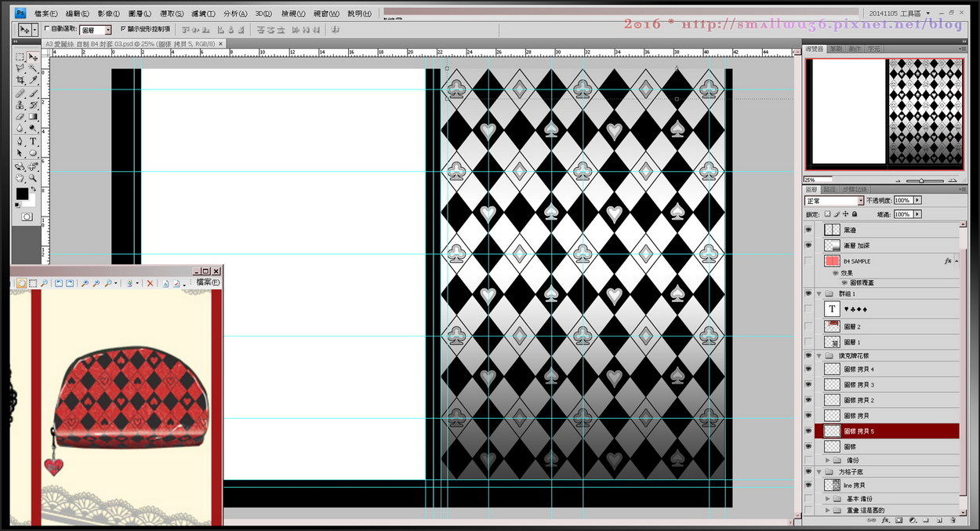The width and height of the screenshot is (980, 531).
Task: Select the Healing Brush tool
Action: (20, 93)
